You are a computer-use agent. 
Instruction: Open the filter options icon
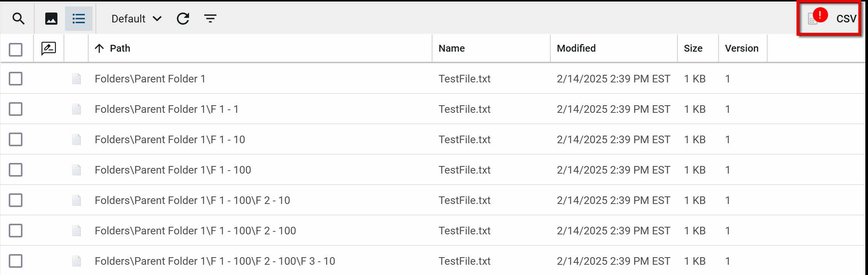pyautogui.click(x=210, y=19)
